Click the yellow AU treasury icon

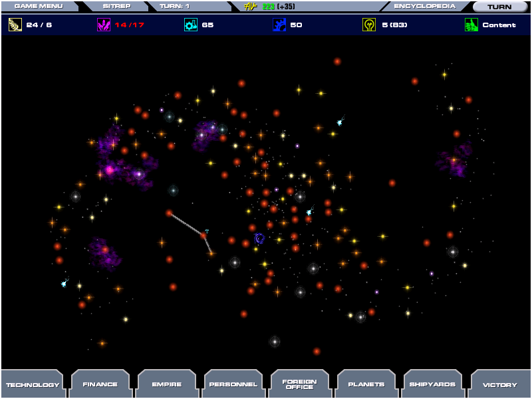point(250,7)
